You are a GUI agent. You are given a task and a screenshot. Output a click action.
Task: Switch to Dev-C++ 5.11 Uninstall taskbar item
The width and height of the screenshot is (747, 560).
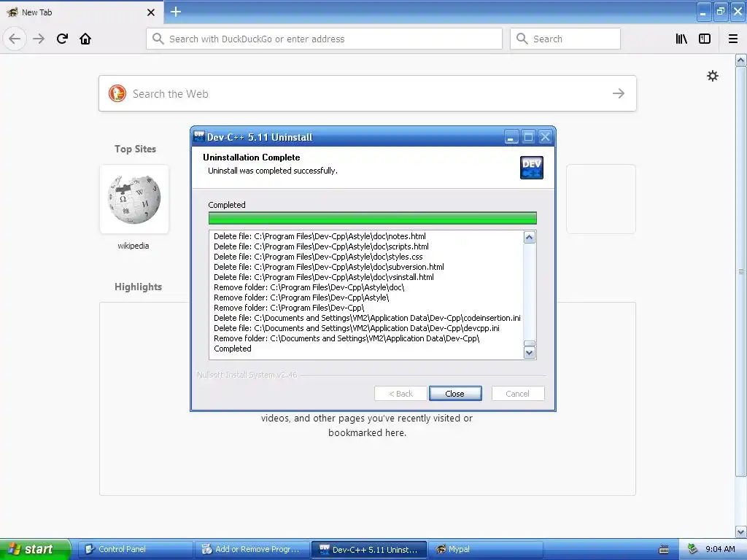(368, 549)
